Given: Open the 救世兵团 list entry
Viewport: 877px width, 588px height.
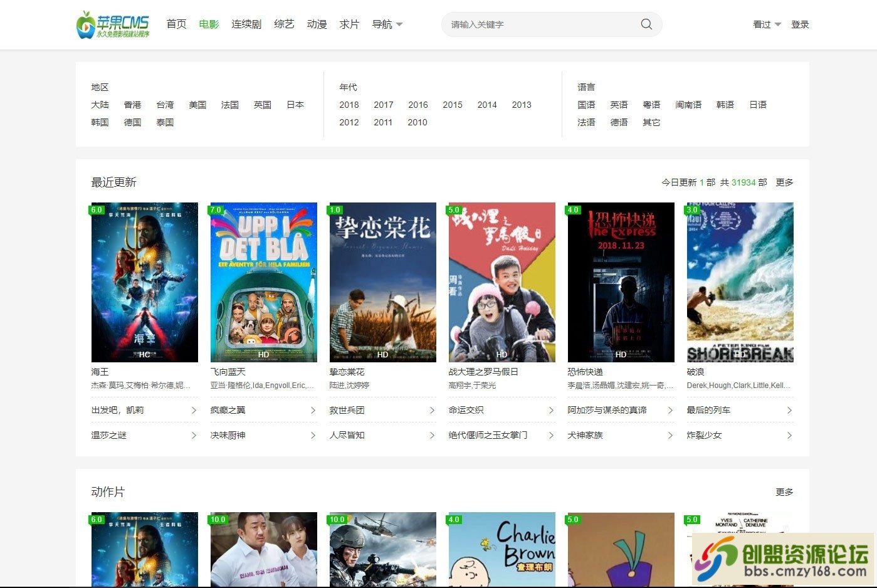Looking at the screenshot, I should [x=383, y=410].
